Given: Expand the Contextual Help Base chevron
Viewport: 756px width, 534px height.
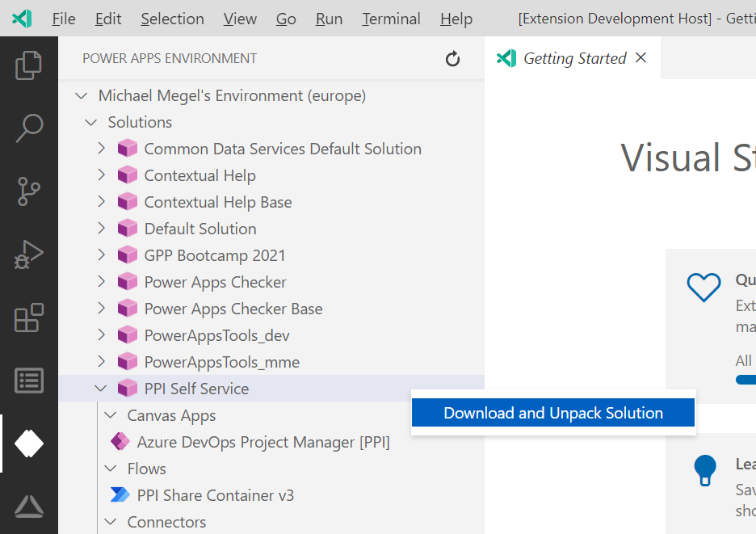Looking at the screenshot, I should 101,201.
